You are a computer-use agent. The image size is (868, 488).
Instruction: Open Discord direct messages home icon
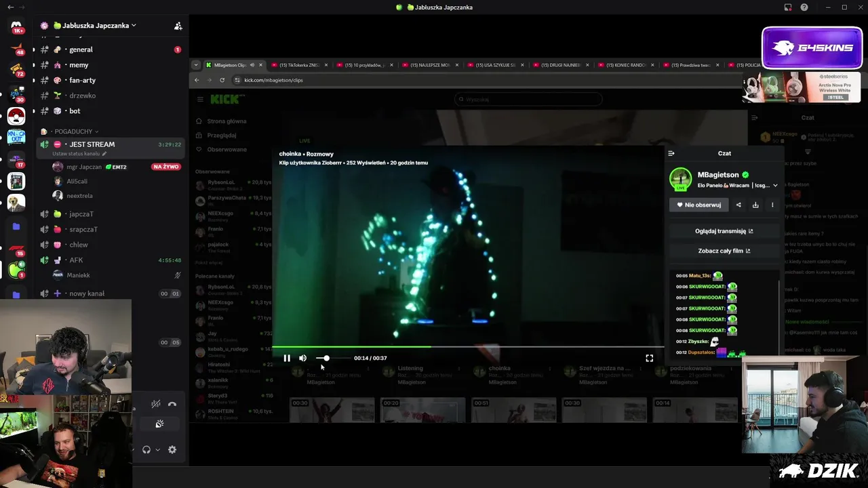pyautogui.click(x=16, y=26)
